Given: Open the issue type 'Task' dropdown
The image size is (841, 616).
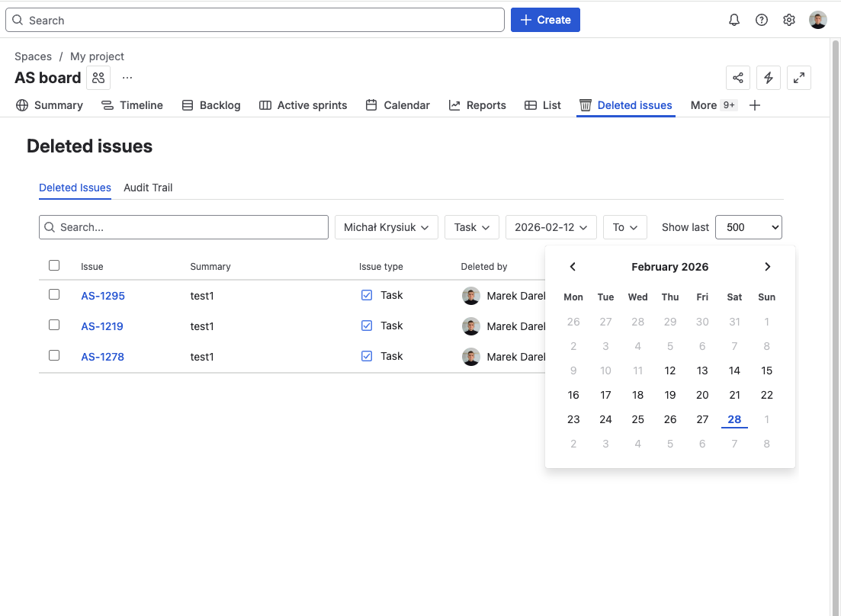Looking at the screenshot, I should click(x=471, y=226).
